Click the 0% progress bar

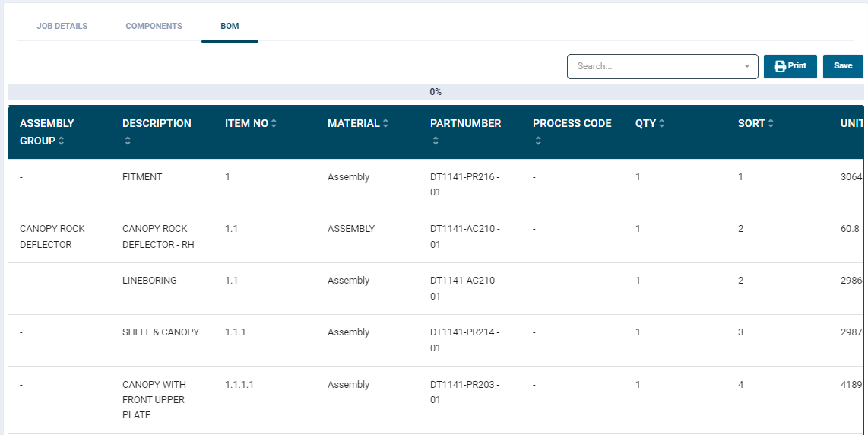coord(436,92)
